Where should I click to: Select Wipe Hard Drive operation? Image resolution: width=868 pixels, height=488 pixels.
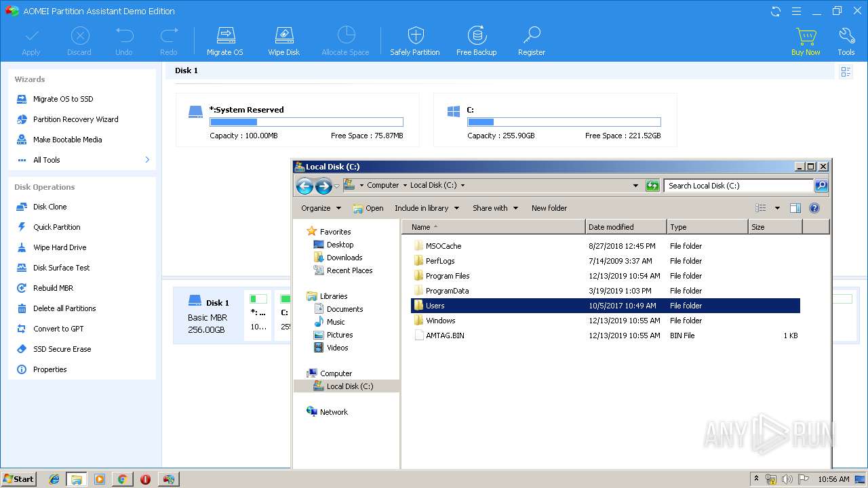point(60,247)
